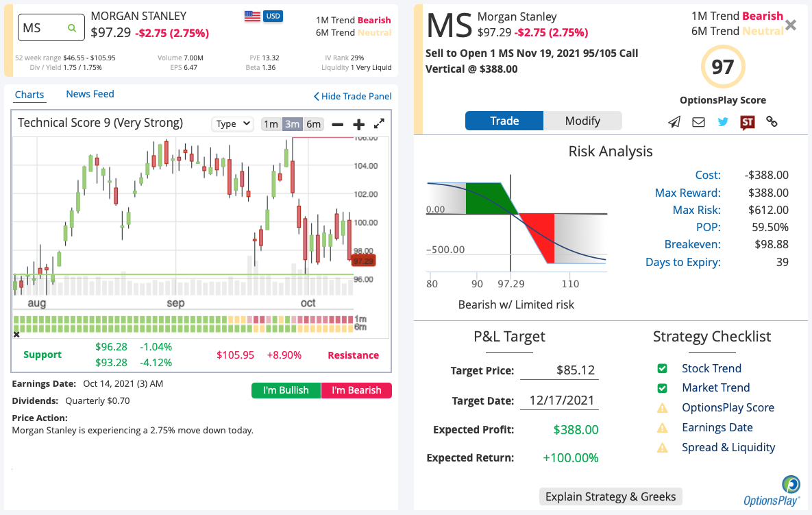This screenshot has width=812, height=515.
Task: Switch to the News Feed tab
Action: pyautogui.click(x=90, y=95)
